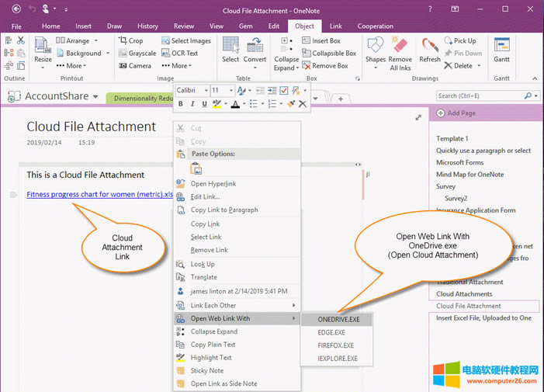This screenshot has height=392, width=544.
Task: Toggle the to-do checkbox tag in mini toolbar
Action: click(x=283, y=91)
